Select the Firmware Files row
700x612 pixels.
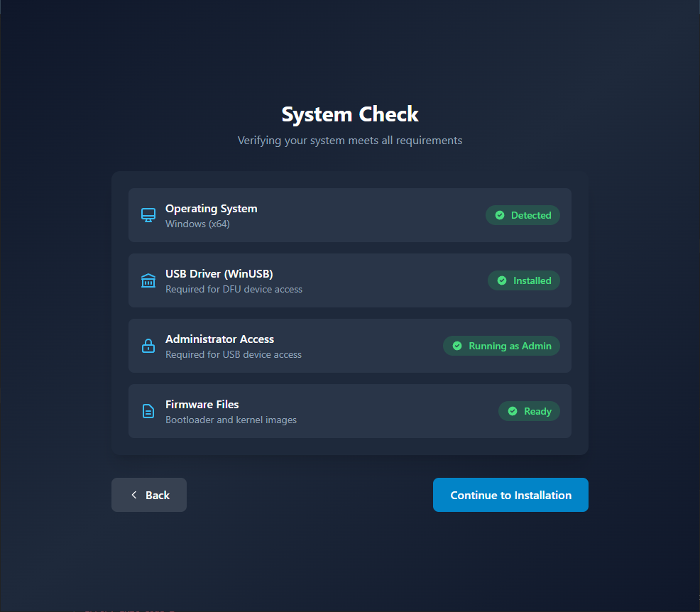coord(349,411)
